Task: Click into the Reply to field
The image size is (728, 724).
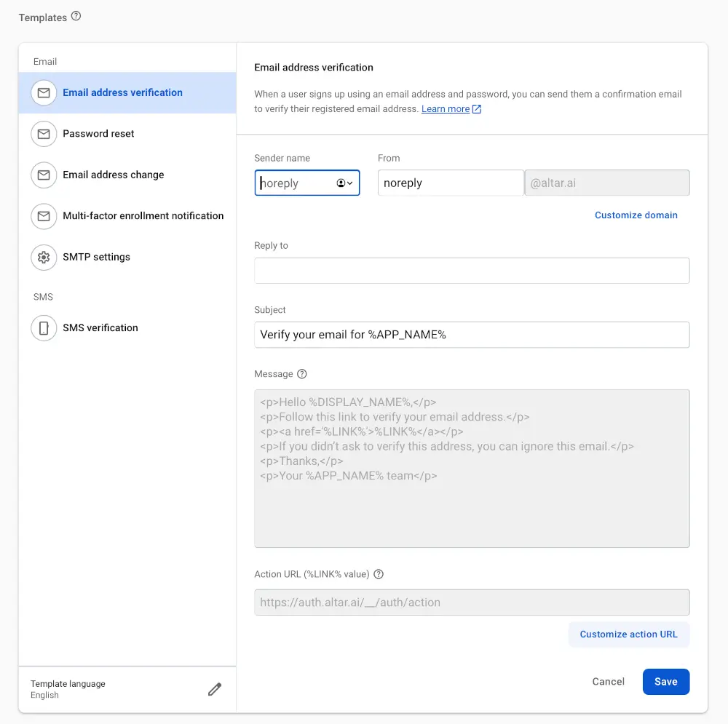Action: pyautogui.click(x=471, y=271)
